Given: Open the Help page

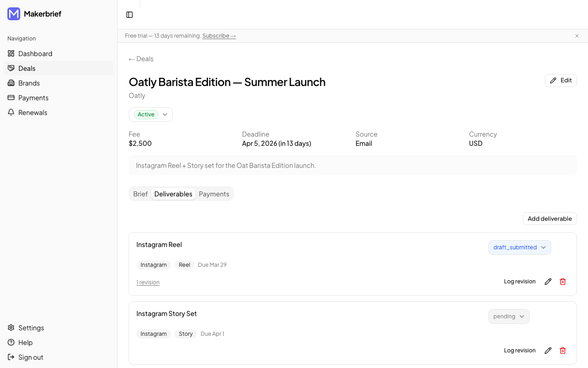Looking at the screenshot, I should (x=25, y=342).
